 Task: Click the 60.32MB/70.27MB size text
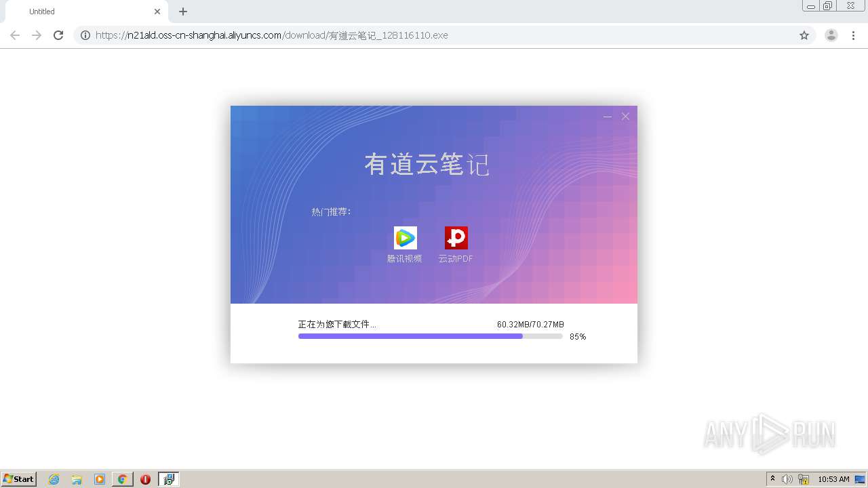(530, 325)
